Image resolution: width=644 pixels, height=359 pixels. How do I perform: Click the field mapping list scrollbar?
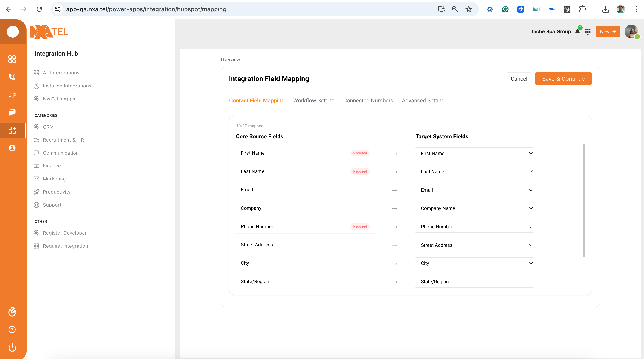(583, 200)
